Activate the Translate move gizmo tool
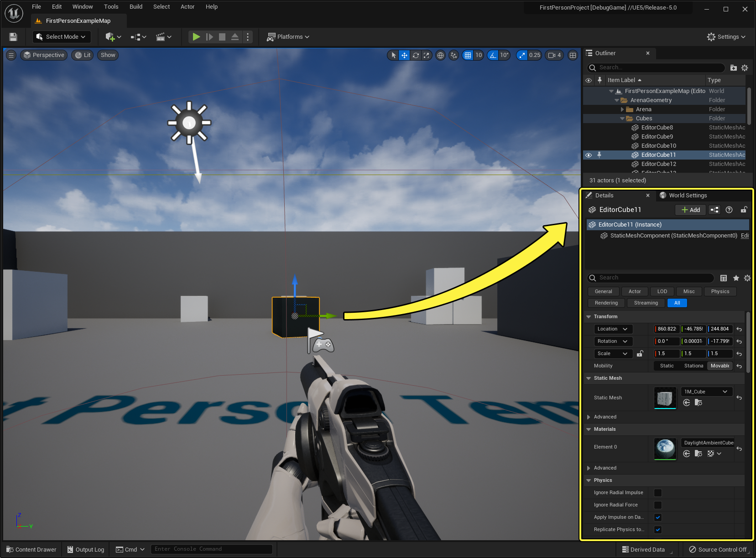This screenshot has width=756, height=558. click(x=404, y=55)
